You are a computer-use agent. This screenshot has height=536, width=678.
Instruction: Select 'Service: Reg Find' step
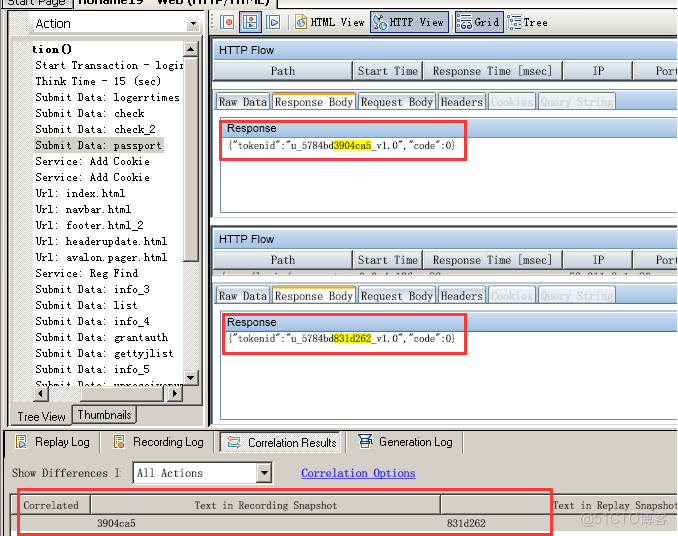pyautogui.click(x=86, y=273)
